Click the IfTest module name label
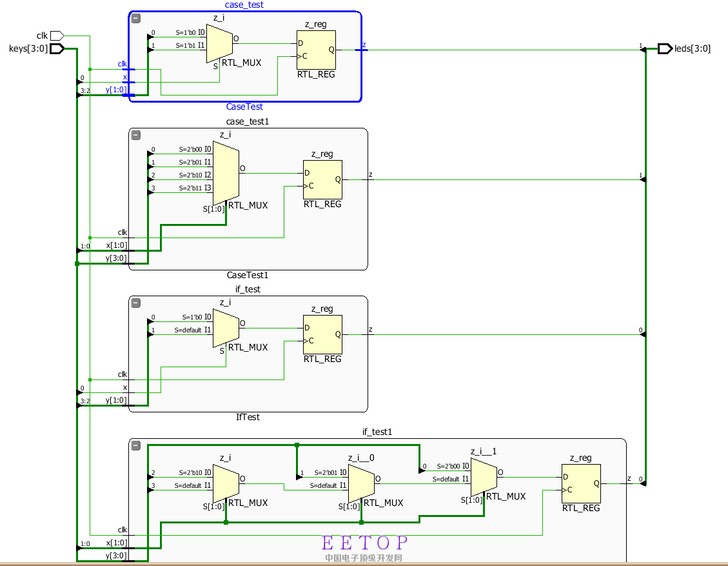Image resolution: width=728 pixels, height=566 pixels. (x=248, y=417)
